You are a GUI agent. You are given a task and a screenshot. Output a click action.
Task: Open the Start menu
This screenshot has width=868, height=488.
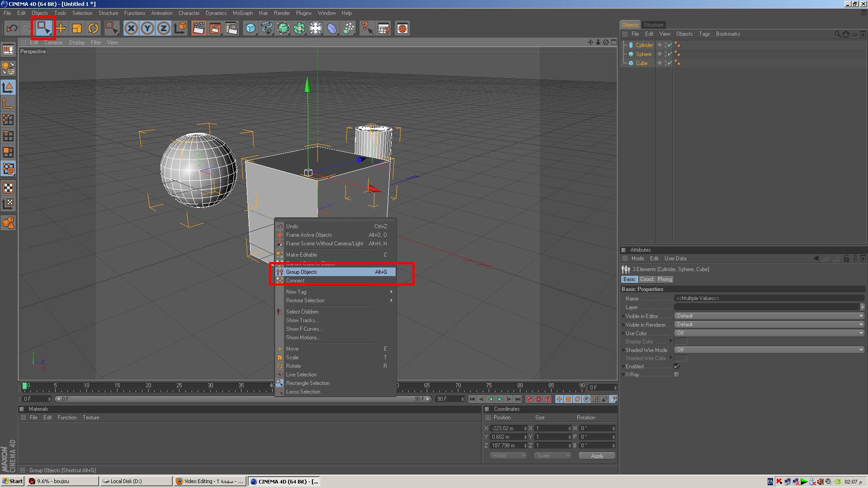pos(12,481)
